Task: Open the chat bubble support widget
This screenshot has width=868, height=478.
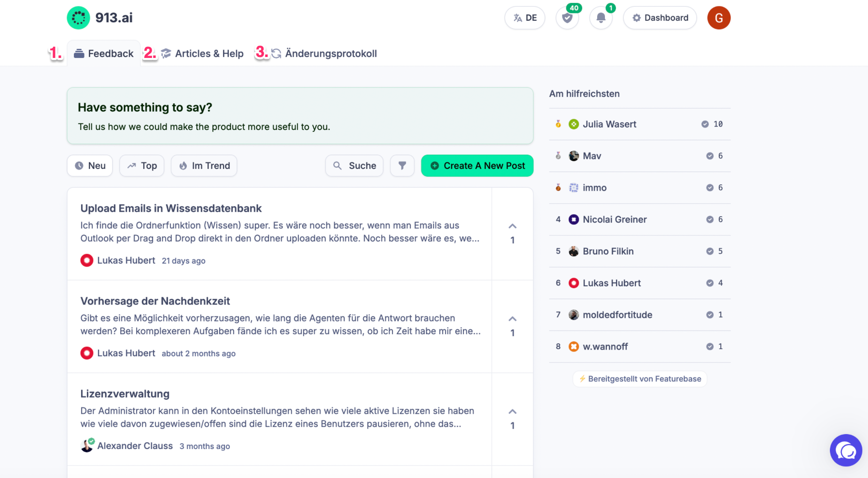Action: (x=846, y=450)
